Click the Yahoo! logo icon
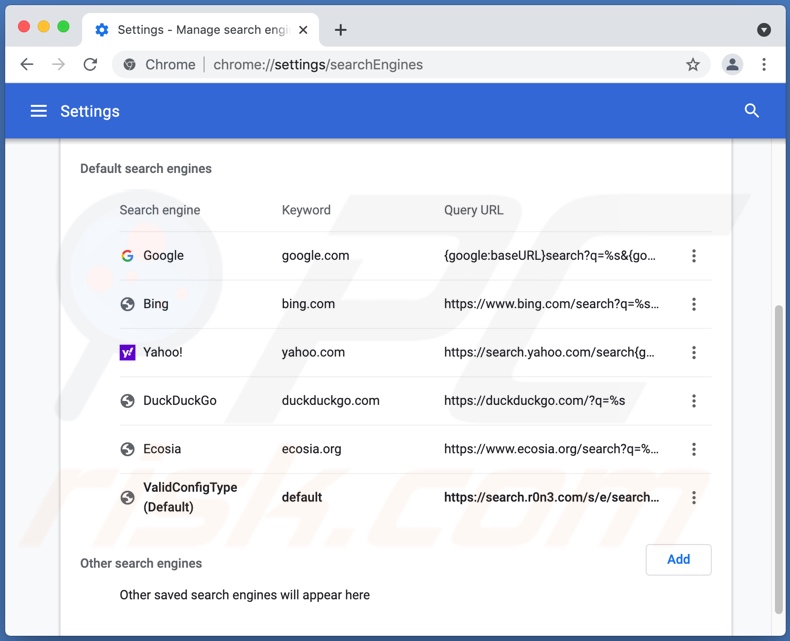This screenshot has width=790, height=641. pos(127,353)
